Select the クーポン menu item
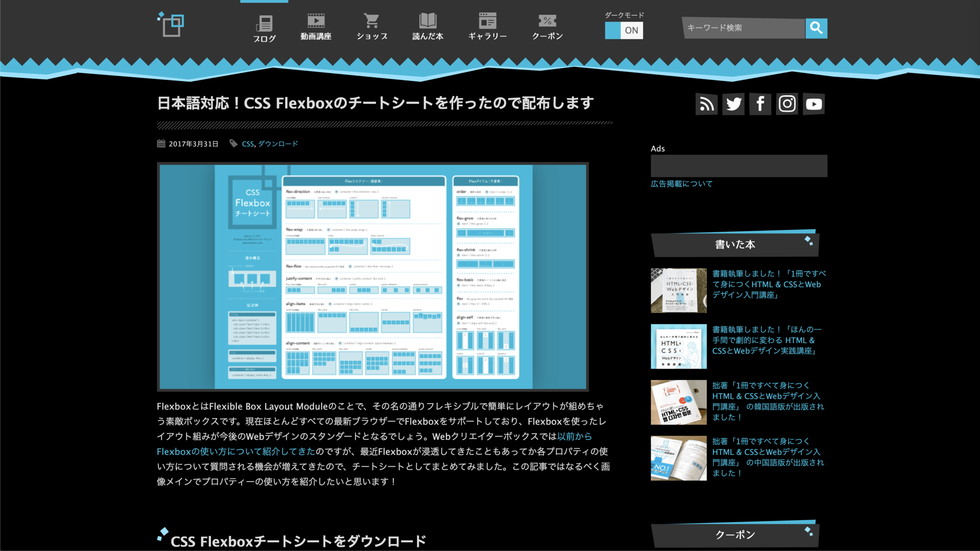The image size is (980, 551). point(547,27)
